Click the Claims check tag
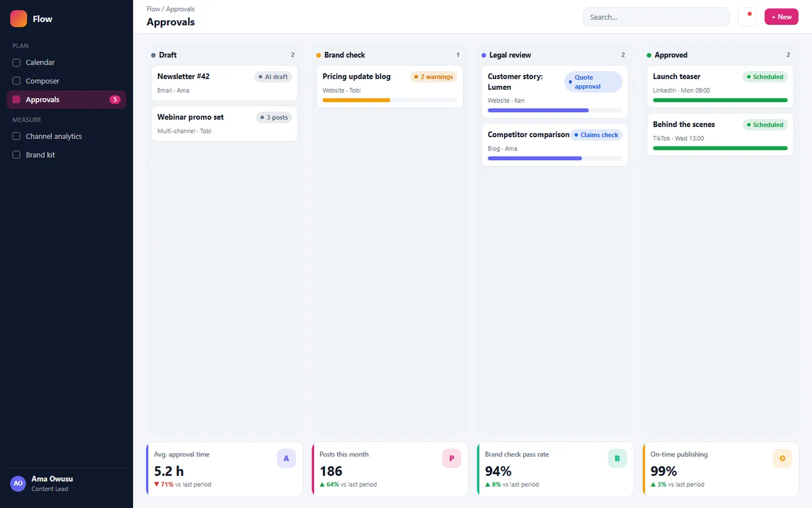 coord(596,135)
